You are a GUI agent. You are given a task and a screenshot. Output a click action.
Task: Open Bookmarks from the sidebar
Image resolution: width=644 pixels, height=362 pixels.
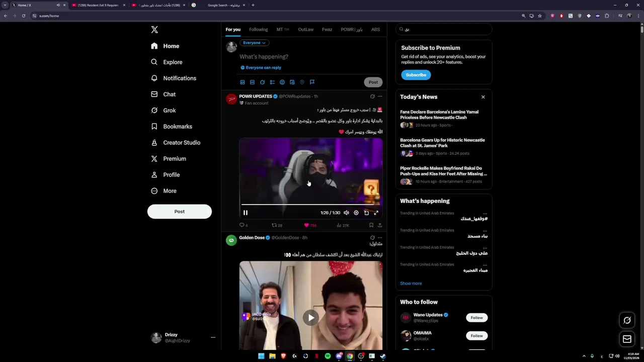tap(172, 126)
